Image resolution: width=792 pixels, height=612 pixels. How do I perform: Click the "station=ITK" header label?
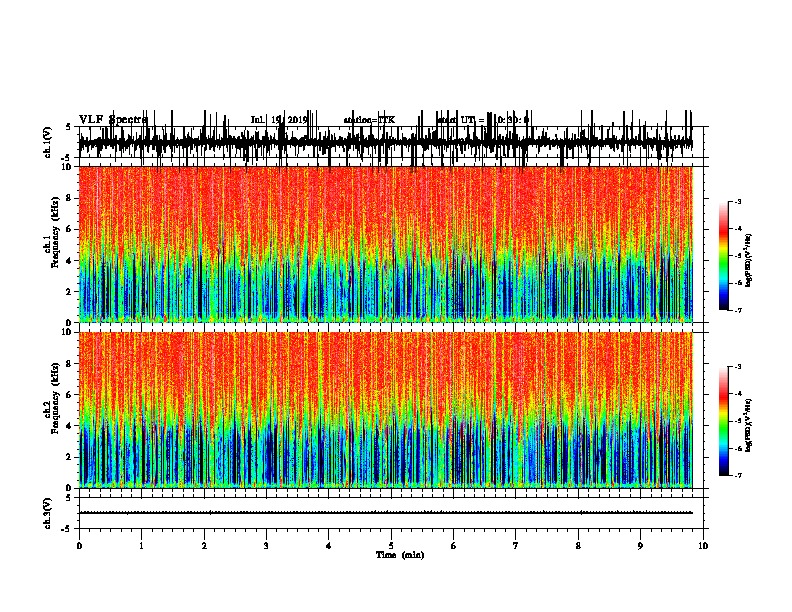pos(369,120)
